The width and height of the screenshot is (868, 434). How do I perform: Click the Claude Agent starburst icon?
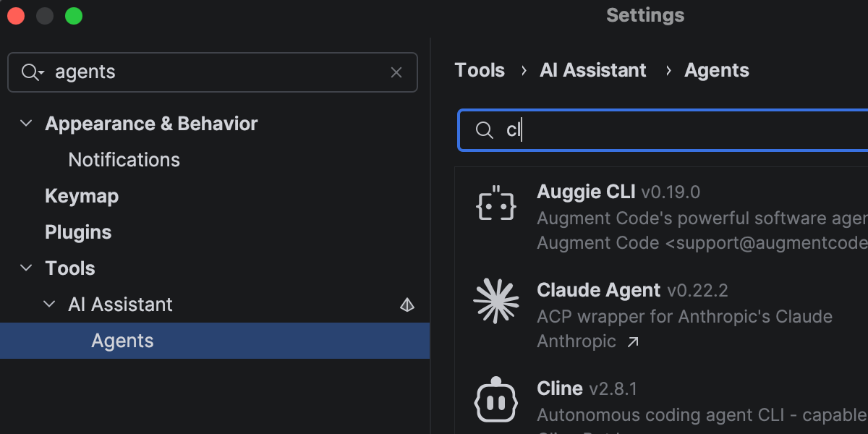495,300
